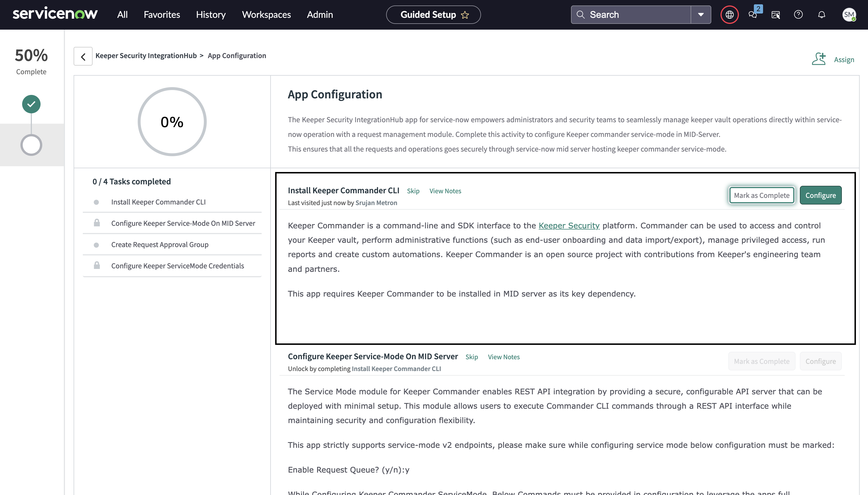The width and height of the screenshot is (868, 495).
Task: Open the History menu
Action: click(x=211, y=15)
